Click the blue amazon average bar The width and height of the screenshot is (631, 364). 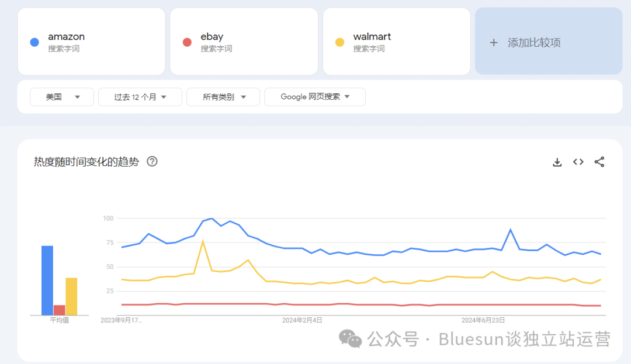coord(47,280)
